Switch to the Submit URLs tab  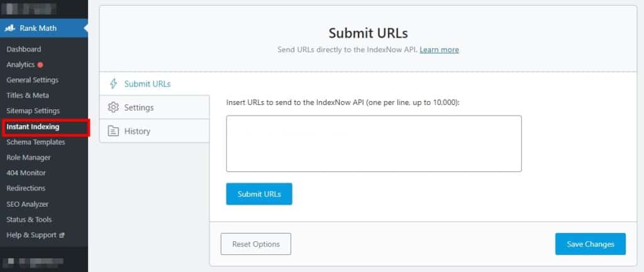[x=155, y=84]
